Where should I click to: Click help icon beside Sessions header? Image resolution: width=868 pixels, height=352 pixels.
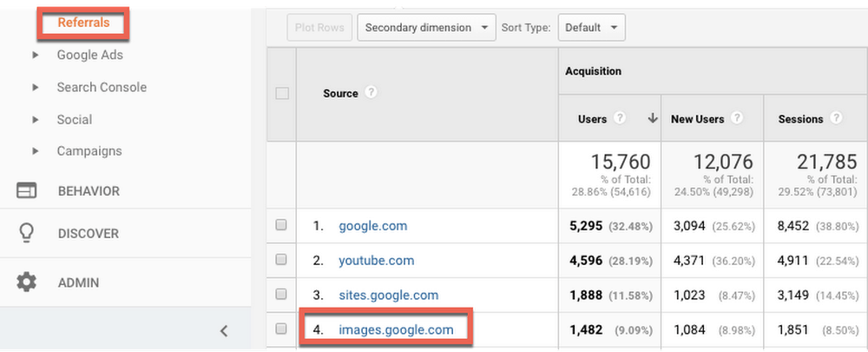(836, 118)
